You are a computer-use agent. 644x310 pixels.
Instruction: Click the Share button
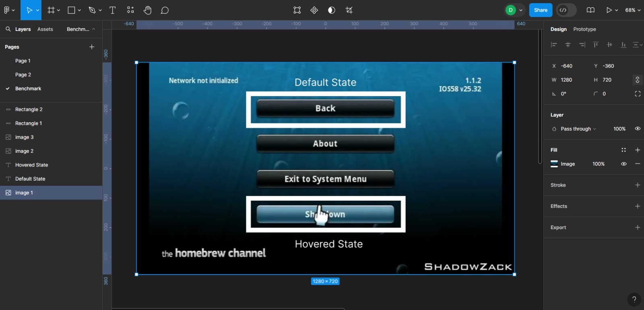point(541,10)
